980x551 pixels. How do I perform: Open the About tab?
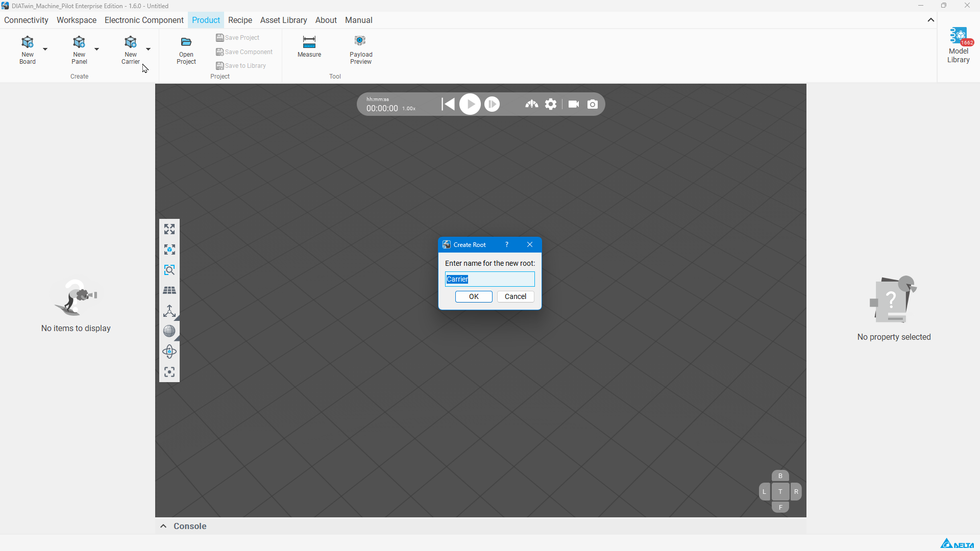coord(326,20)
